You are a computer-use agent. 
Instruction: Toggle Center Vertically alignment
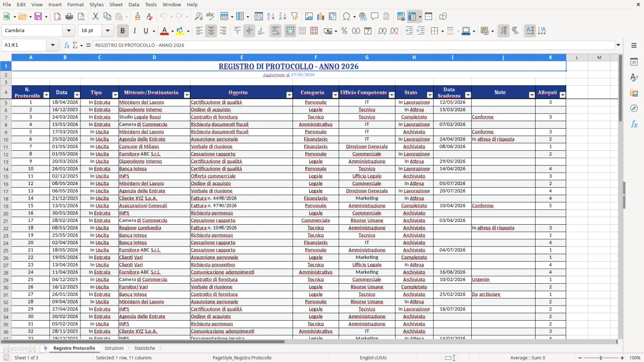point(249,31)
